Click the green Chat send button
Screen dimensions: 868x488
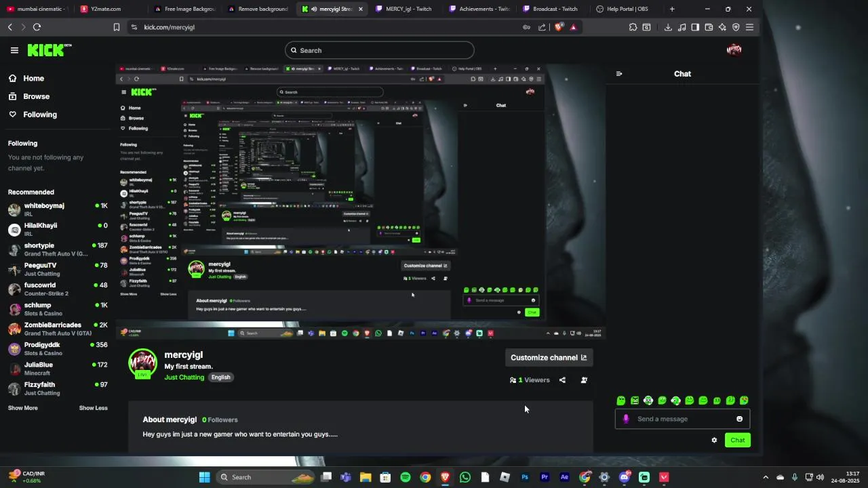click(x=738, y=440)
